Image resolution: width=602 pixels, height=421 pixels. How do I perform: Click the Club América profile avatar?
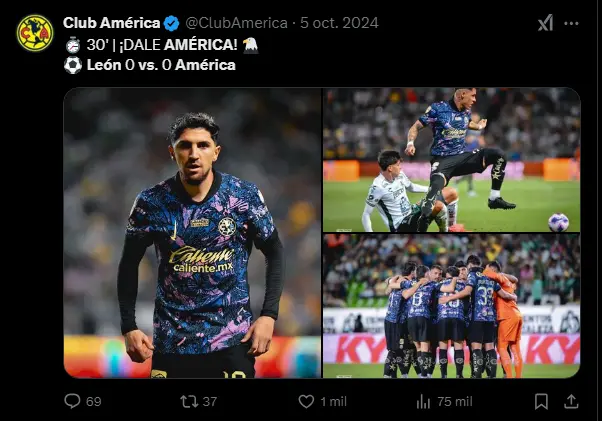tap(35, 33)
